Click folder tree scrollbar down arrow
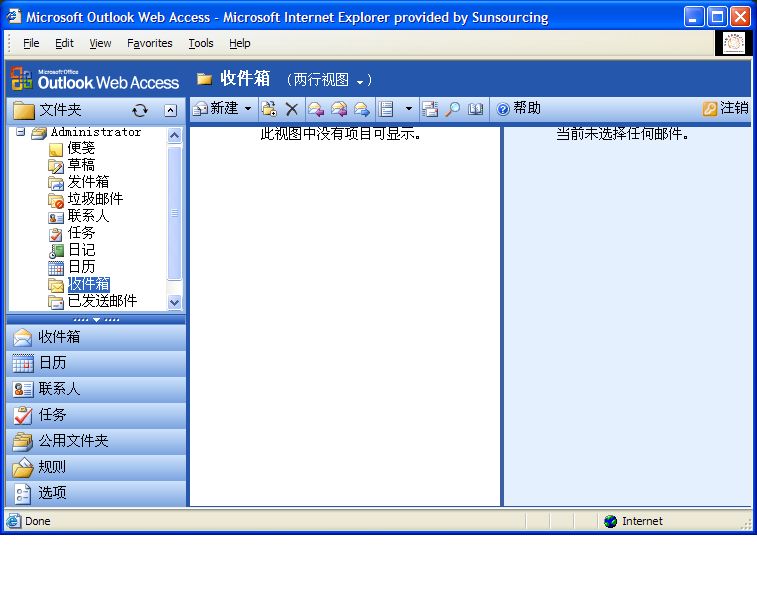 [x=175, y=302]
